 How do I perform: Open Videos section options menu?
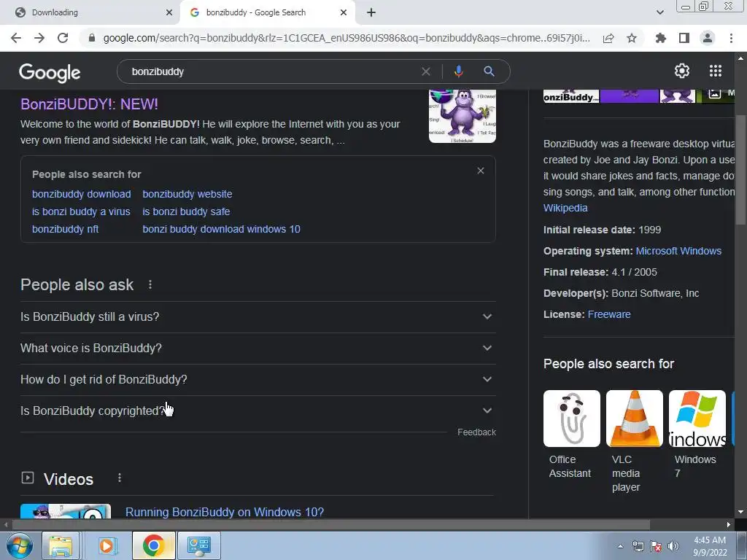pyautogui.click(x=120, y=478)
